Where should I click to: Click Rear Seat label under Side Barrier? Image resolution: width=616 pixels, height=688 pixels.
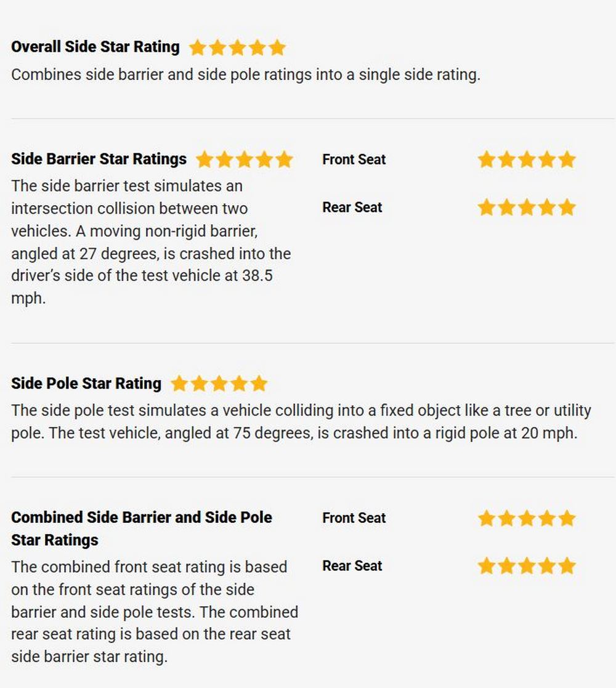click(352, 207)
